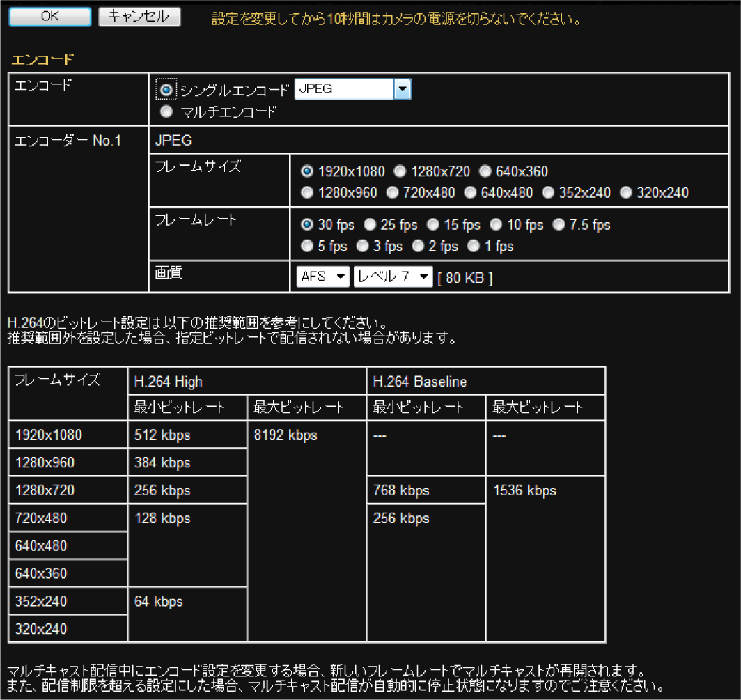Viewport: 741px width, 700px height.
Task: Open the AFS quality mode dropdown
Action: click(x=323, y=277)
